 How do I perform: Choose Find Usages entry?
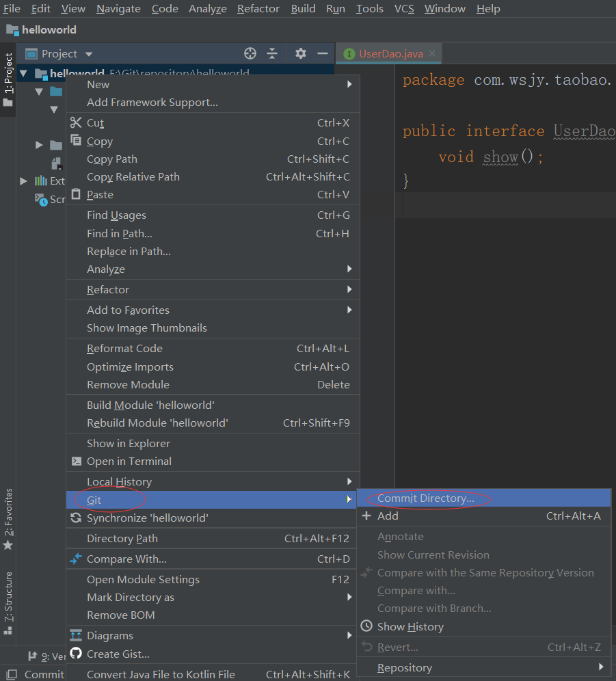[213, 215]
